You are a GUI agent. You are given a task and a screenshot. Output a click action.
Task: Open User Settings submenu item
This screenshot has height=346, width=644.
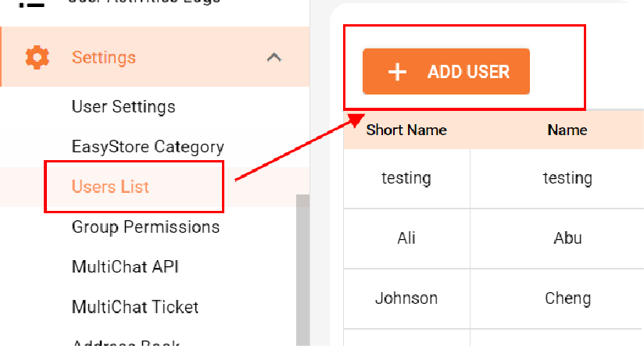(x=123, y=107)
